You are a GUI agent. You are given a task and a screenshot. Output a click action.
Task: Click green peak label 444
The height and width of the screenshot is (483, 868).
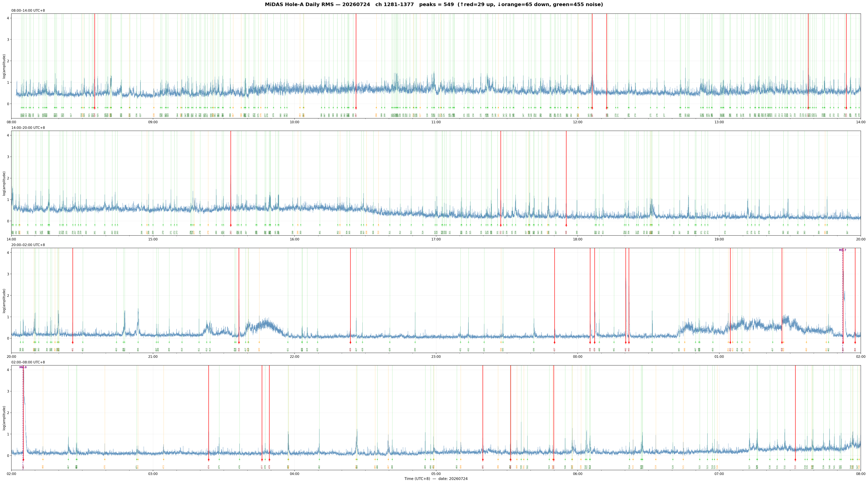pos(652,350)
